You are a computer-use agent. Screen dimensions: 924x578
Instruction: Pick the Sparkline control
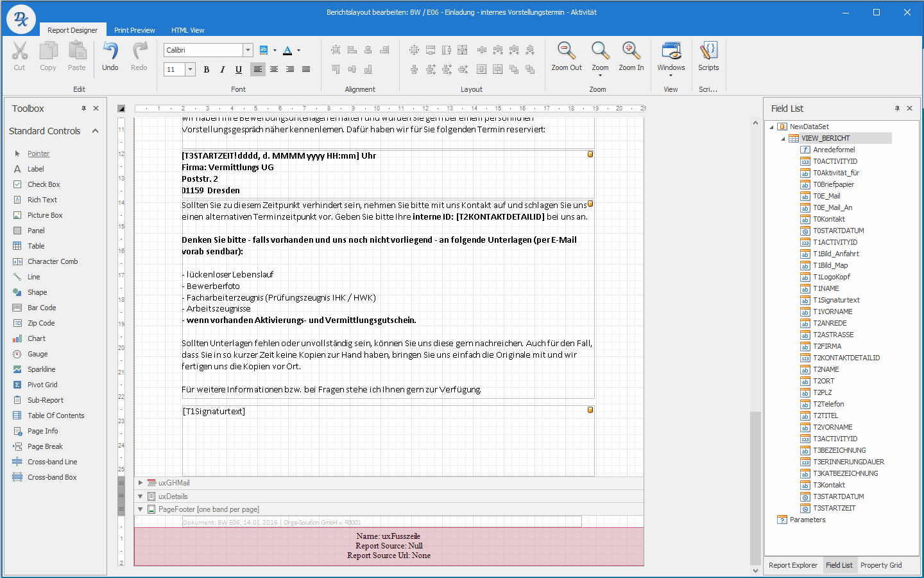[x=41, y=369]
